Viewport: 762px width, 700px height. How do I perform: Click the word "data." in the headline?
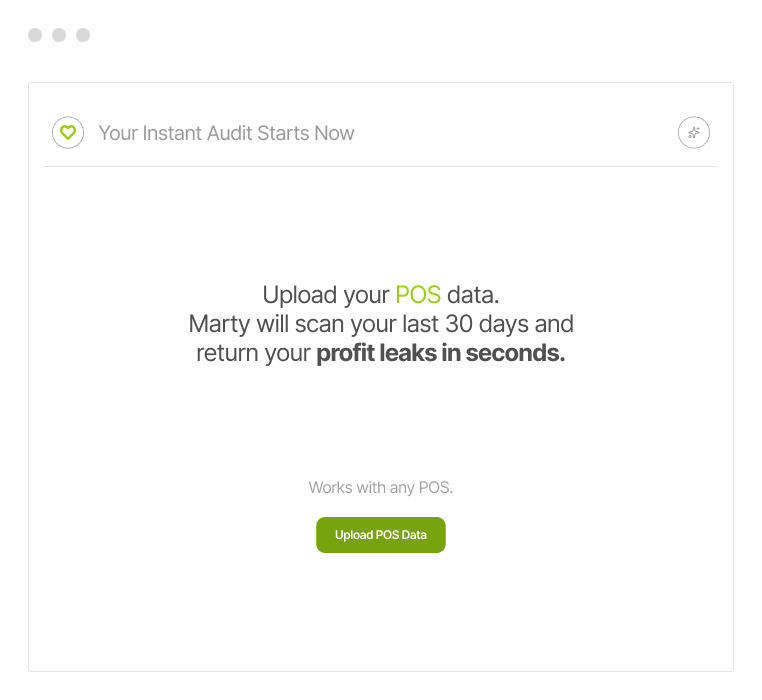tap(473, 295)
